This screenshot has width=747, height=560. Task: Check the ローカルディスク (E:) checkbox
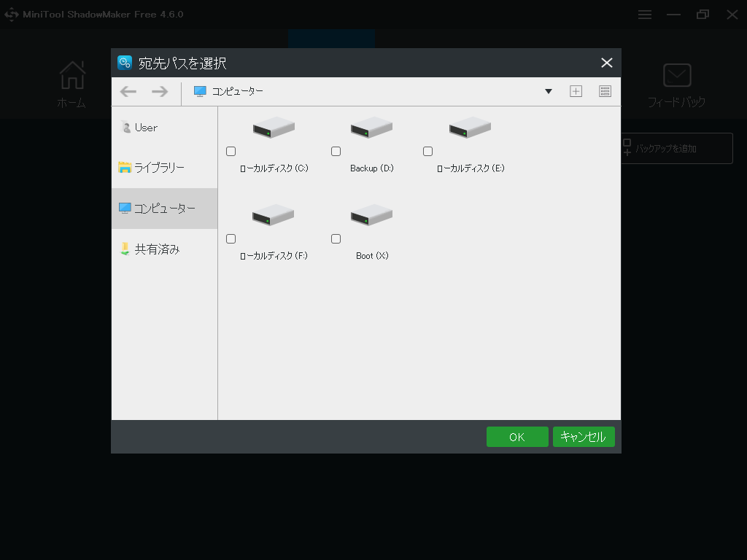pos(427,152)
